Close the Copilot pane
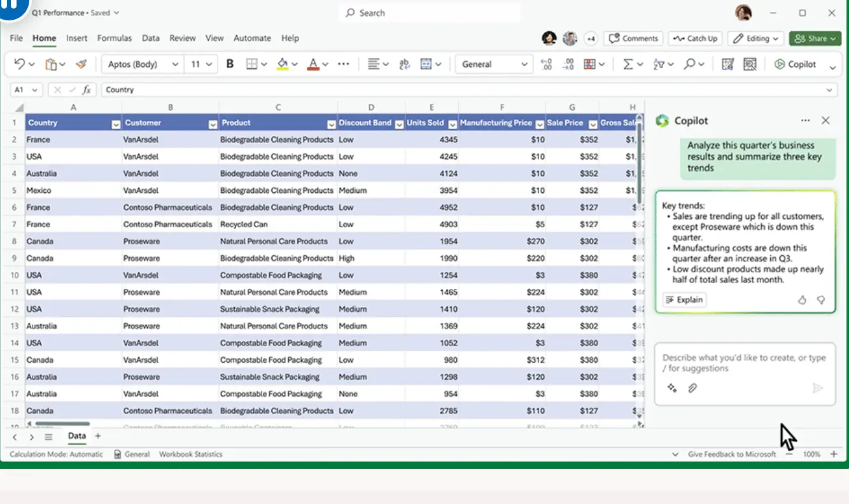Viewport: 849px width, 504px height. [x=825, y=120]
